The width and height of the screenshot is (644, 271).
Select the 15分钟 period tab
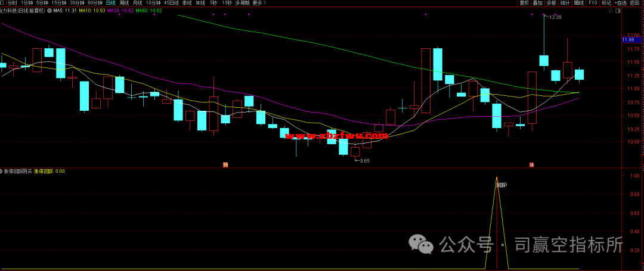(58, 2)
